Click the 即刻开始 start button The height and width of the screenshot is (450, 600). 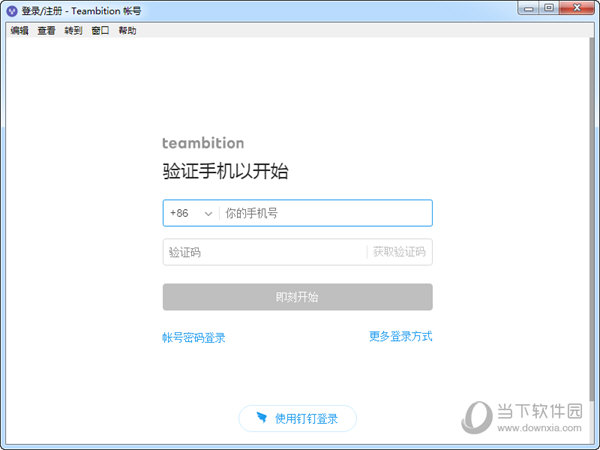298,297
